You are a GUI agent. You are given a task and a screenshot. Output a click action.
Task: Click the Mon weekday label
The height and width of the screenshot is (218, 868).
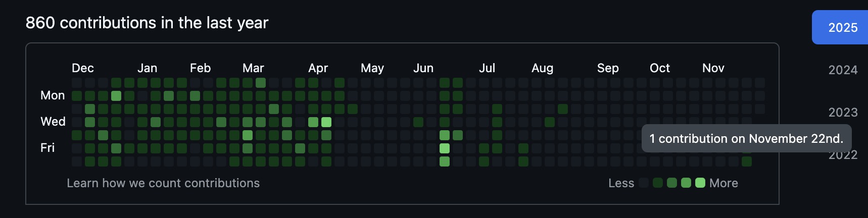(x=53, y=95)
